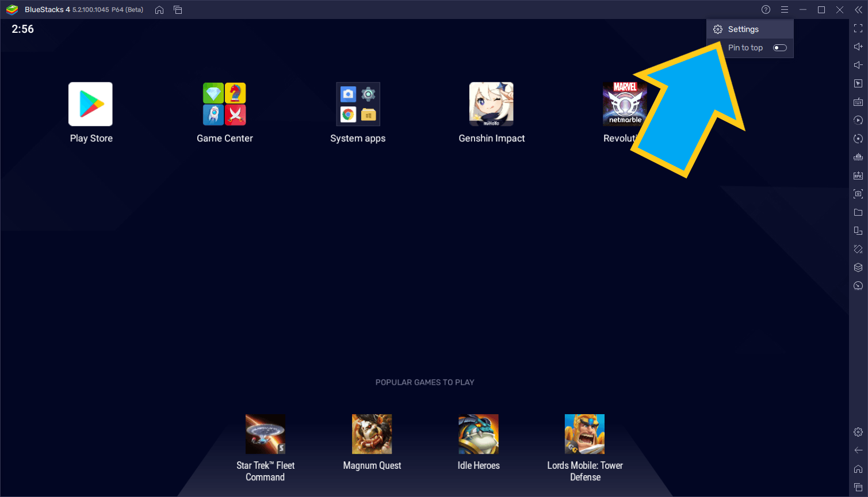Click the System apps label
Viewport: 868px width, 497px height.
[x=358, y=138]
